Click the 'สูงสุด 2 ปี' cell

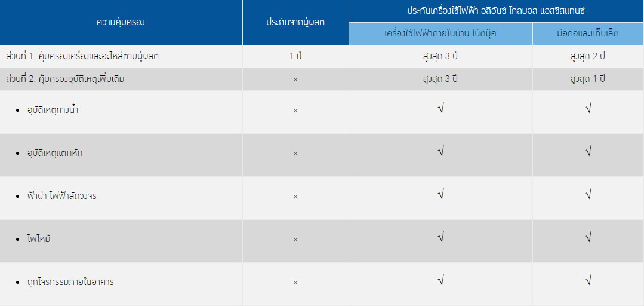(588, 57)
